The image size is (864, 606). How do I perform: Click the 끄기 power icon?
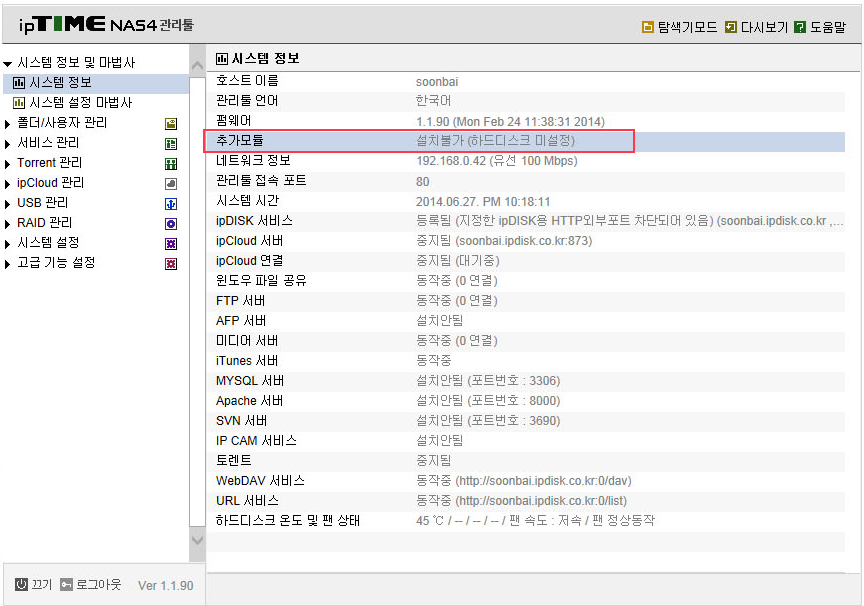click(x=21, y=585)
